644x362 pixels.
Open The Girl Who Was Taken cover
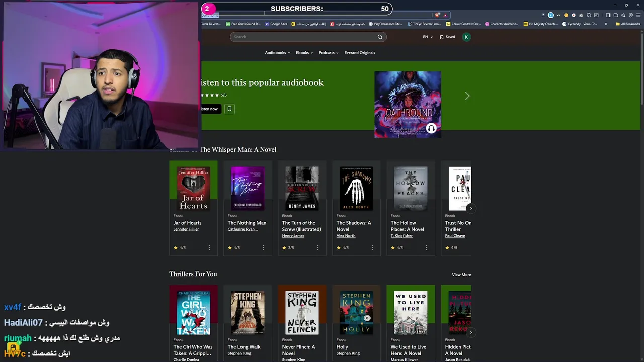pyautogui.click(x=193, y=313)
